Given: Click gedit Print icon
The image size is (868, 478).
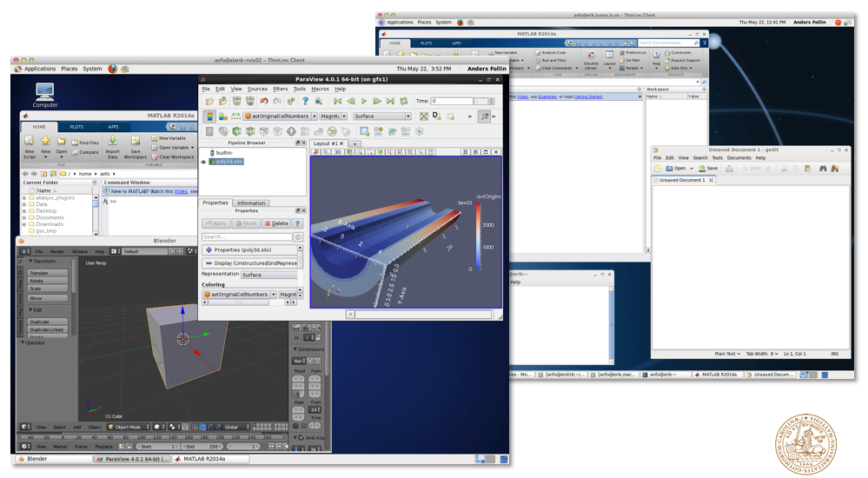Looking at the screenshot, I should click(729, 169).
